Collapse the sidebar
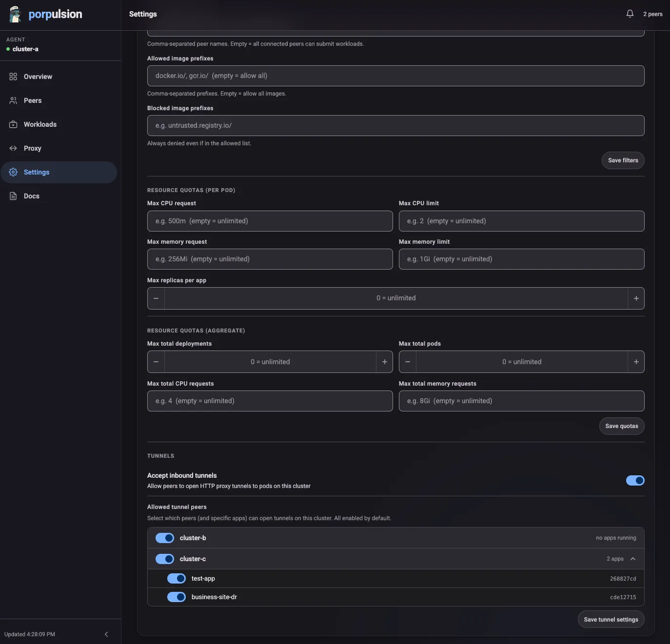This screenshot has width=670, height=644. pos(106,634)
